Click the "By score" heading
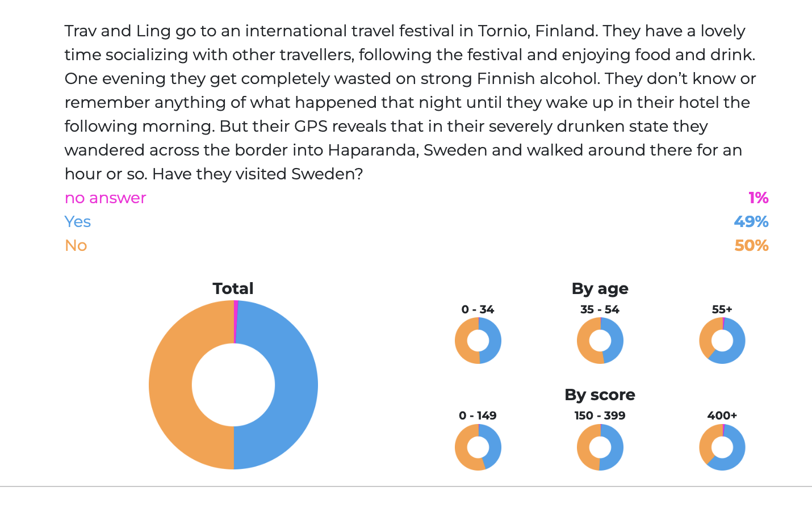This screenshot has height=512, width=812. point(600,395)
